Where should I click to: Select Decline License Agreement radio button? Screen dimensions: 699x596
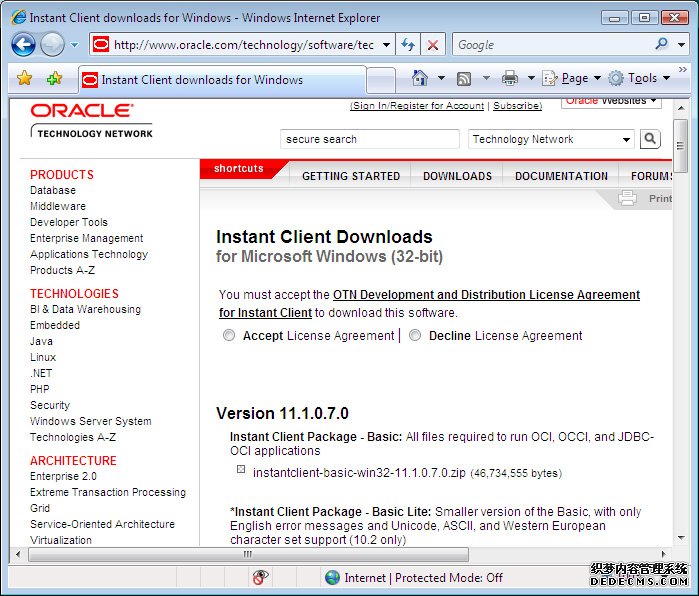416,336
